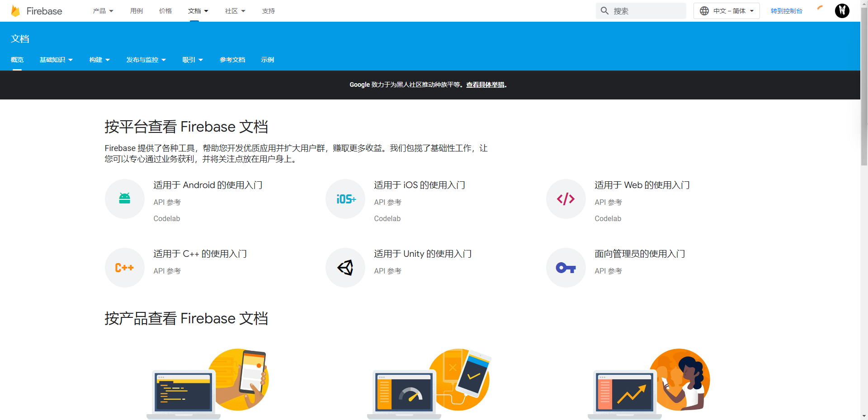Click the scrollbar down arrow
This screenshot has height=420, width=868.
tap(864, 416)
